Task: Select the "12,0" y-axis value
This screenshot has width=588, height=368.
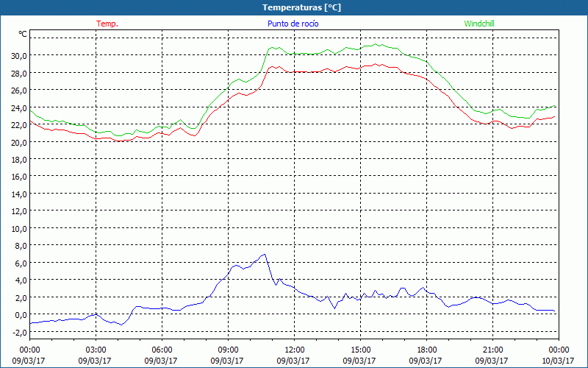Action: click(18, 211)
